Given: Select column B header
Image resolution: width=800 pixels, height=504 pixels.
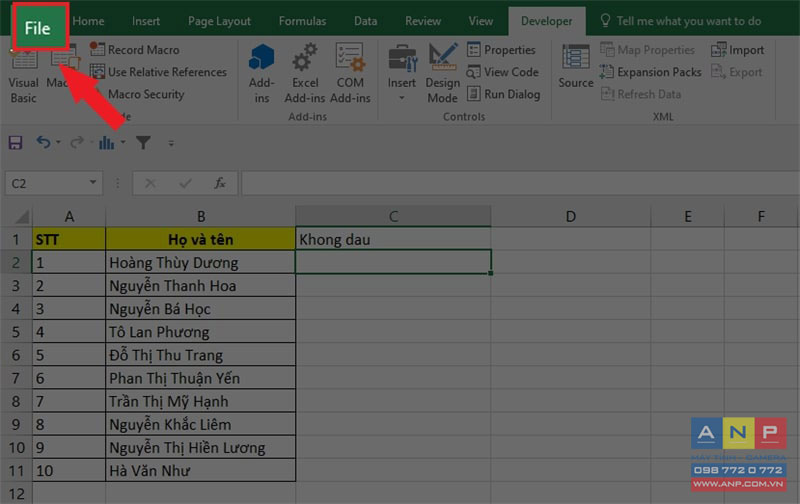Looking at the screenshot, I should click(201, 216).
